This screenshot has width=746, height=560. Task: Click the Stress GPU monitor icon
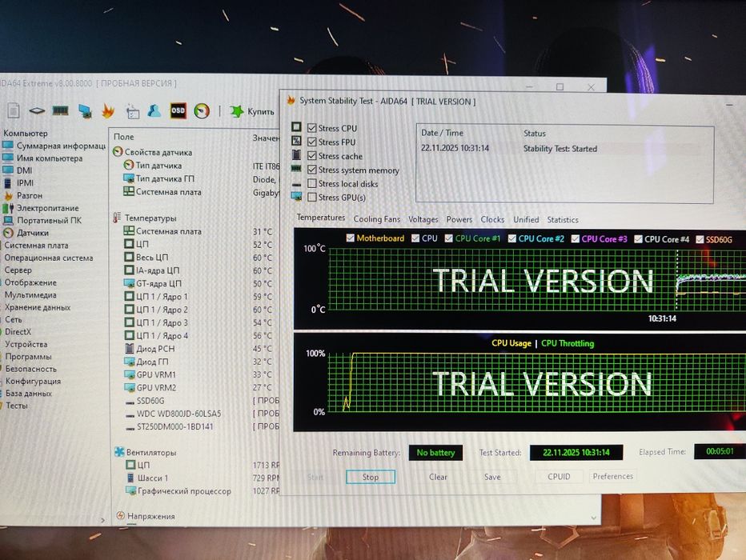point(296,196)
